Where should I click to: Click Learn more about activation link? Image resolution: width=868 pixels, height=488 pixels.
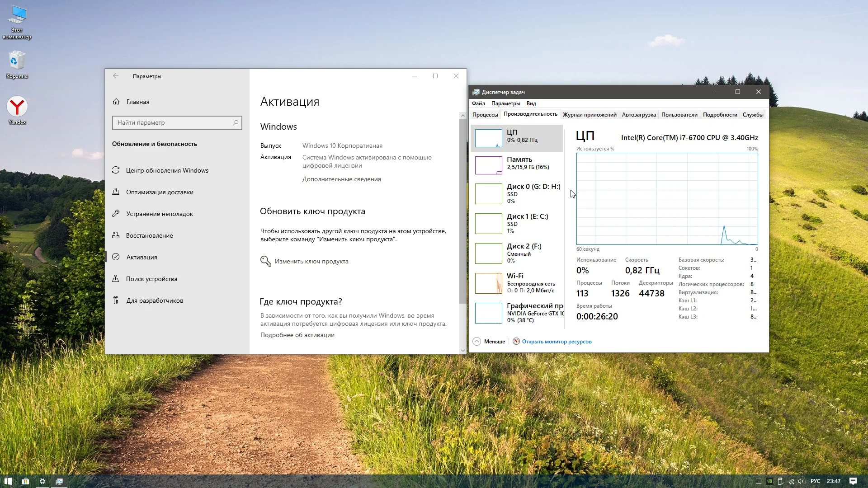(297, 335)
